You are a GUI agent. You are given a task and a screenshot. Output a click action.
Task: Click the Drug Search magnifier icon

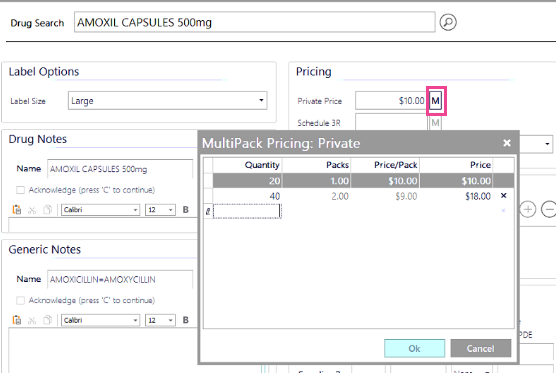coord(448,22)
